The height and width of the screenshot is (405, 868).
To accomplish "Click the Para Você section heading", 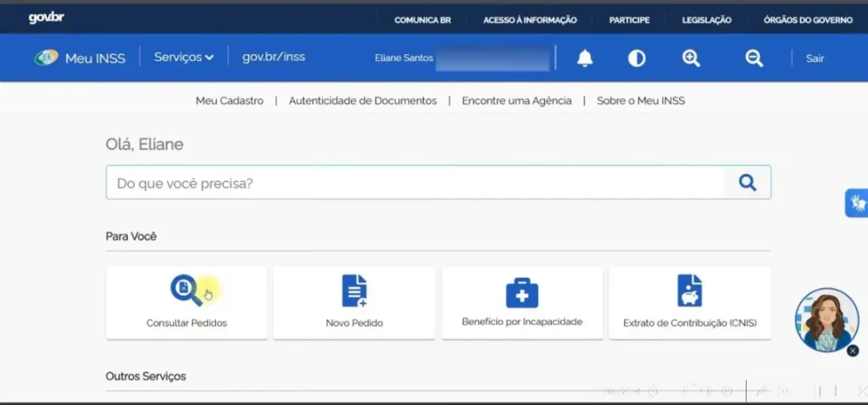I will (131, 236).
